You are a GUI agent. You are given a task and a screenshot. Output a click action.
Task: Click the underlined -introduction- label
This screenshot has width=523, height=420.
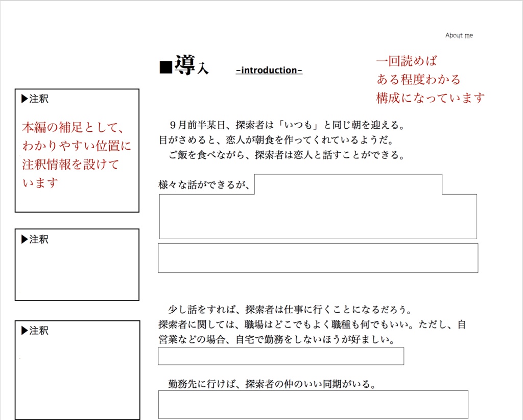[268, 70]
